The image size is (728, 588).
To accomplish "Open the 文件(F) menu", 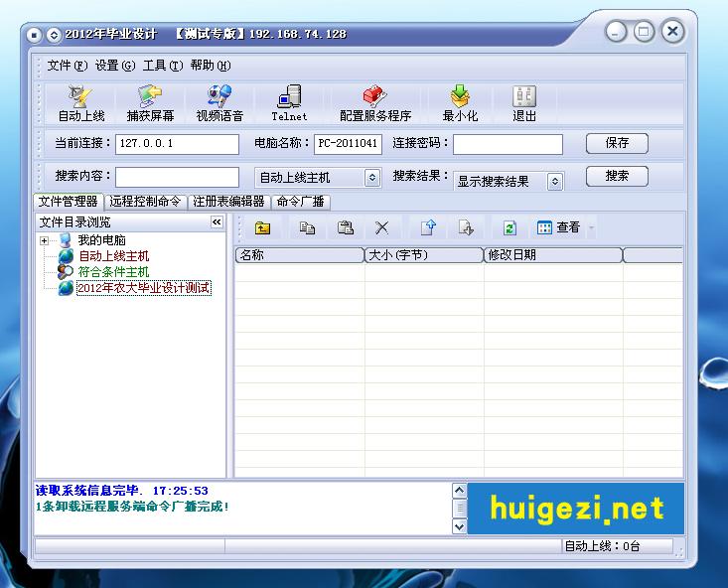I will (68, 66).
